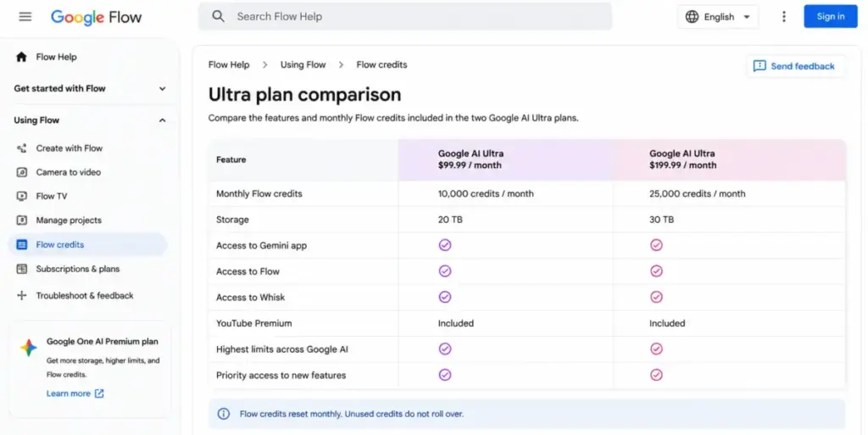Click Access to Whisk checkmark under $99.99 plan
Screen dimensions: 868x435
[445, 297]
